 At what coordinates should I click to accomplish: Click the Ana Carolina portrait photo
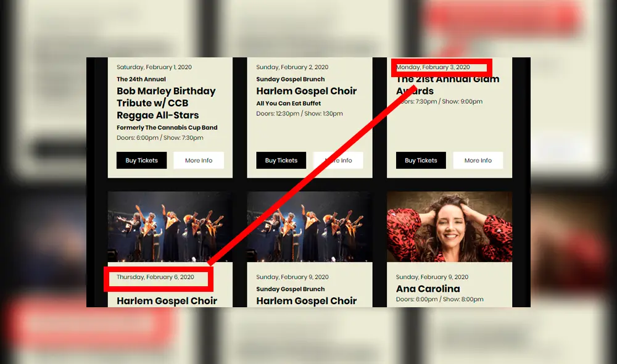click(449, 226)
